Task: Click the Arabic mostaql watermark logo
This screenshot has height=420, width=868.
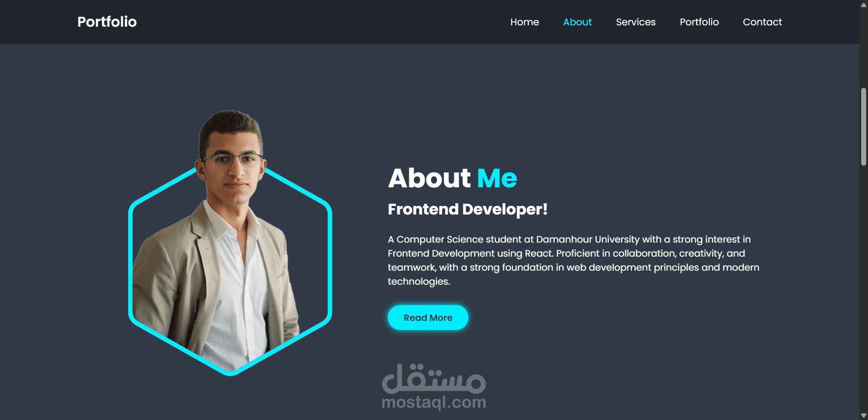Action: pos(434,378)
